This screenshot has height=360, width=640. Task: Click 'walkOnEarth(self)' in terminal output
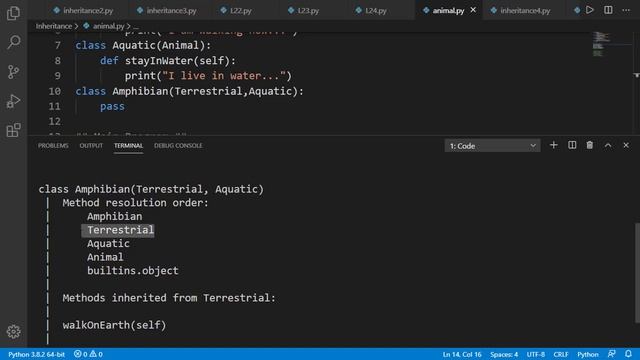(x=114, y=325)
